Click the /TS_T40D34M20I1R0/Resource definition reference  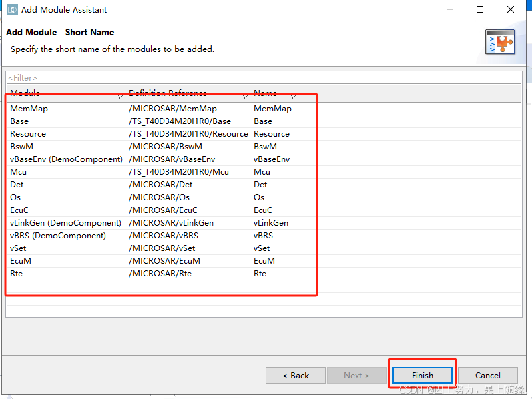point(188,134)
